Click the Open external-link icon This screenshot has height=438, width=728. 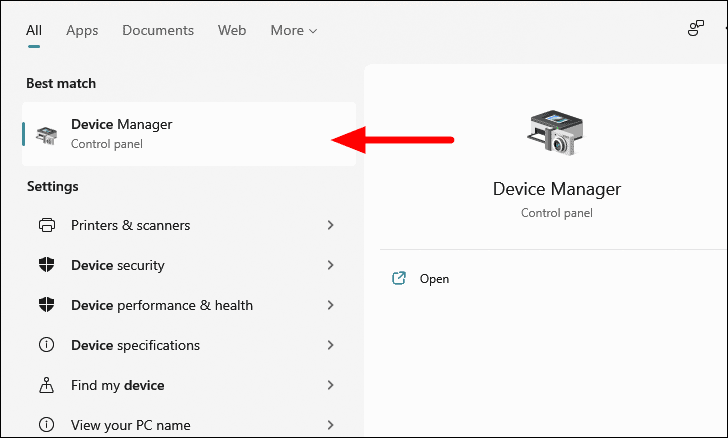coord(399,278)
